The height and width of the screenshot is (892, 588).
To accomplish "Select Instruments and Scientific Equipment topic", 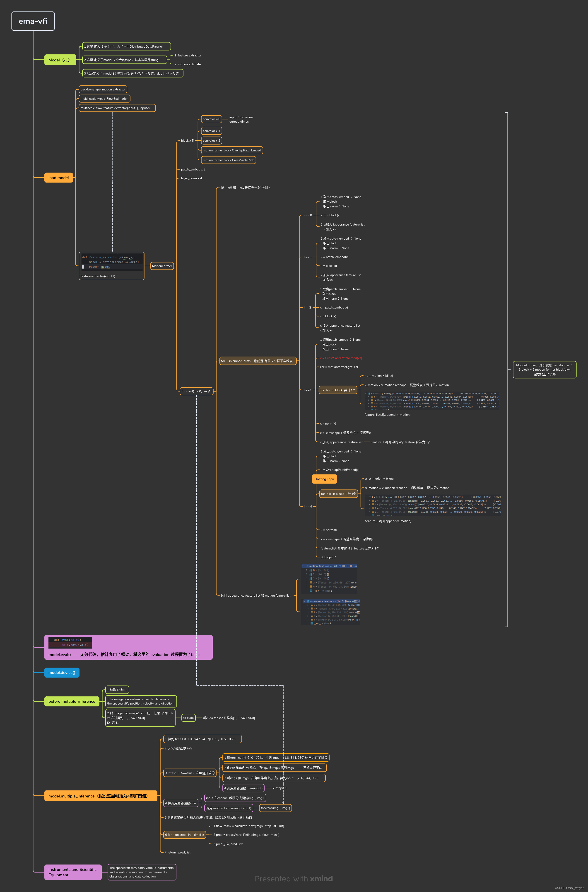I will click(73, 872).
